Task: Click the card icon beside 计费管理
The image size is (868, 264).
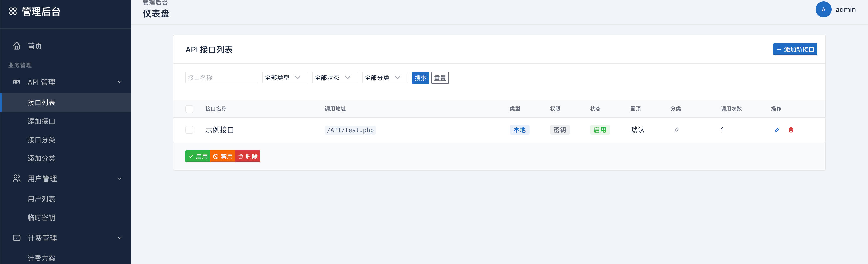Action: 17,238
